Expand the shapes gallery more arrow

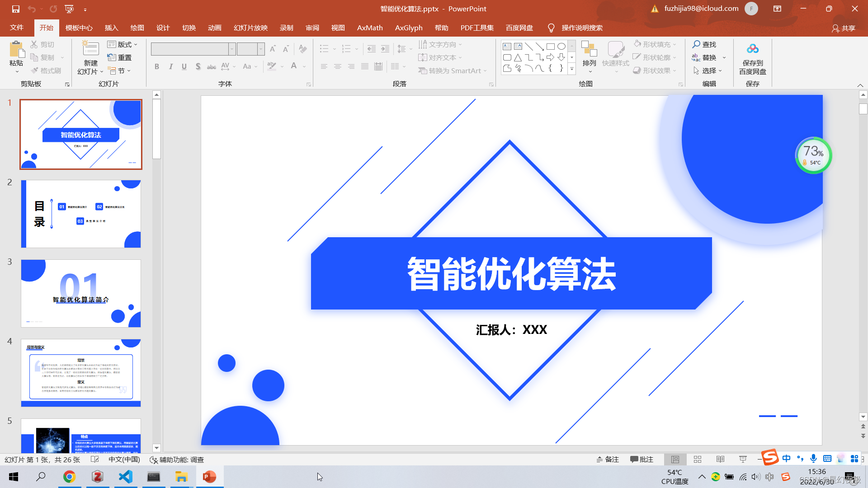(572, 69)
